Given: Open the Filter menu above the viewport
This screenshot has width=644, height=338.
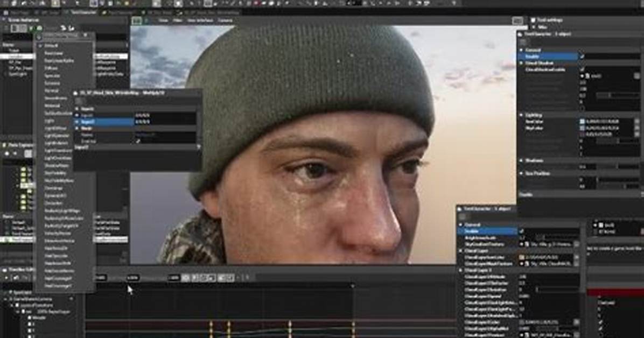Looking at the screenshot, I should tap(178, 20).
